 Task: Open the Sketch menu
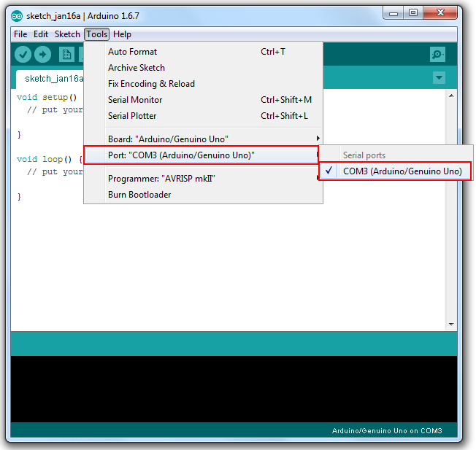pyautogui.click(x=67, y=34)
